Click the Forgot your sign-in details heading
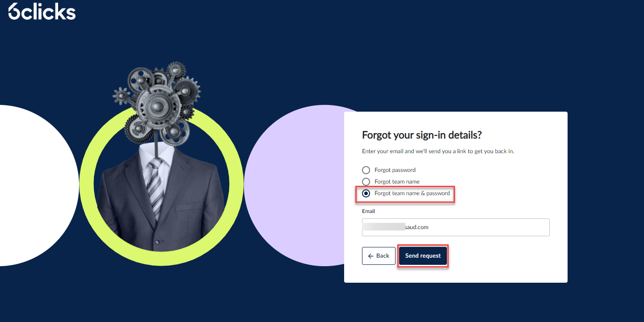 [422, 135]
